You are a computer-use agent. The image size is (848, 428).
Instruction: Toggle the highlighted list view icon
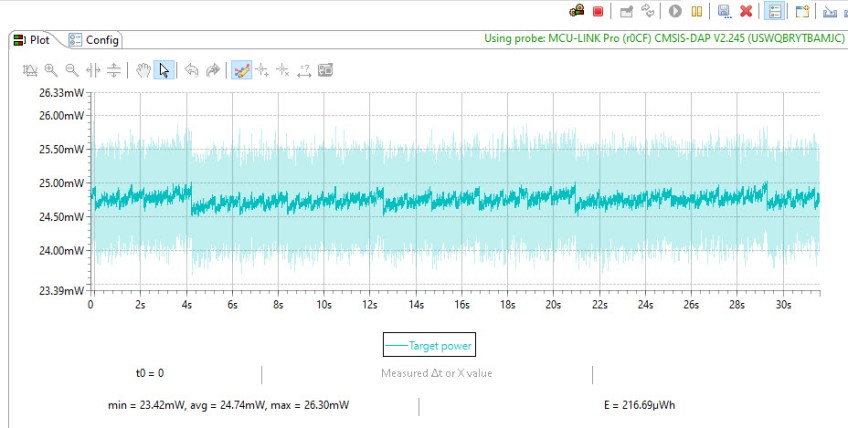pyautogui.click(x=773, y=11)
